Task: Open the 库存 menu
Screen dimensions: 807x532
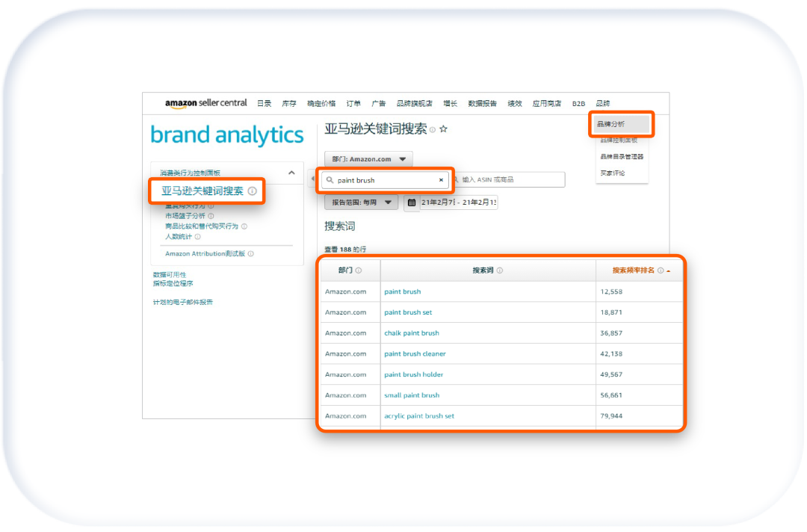Action: [289, 103]
